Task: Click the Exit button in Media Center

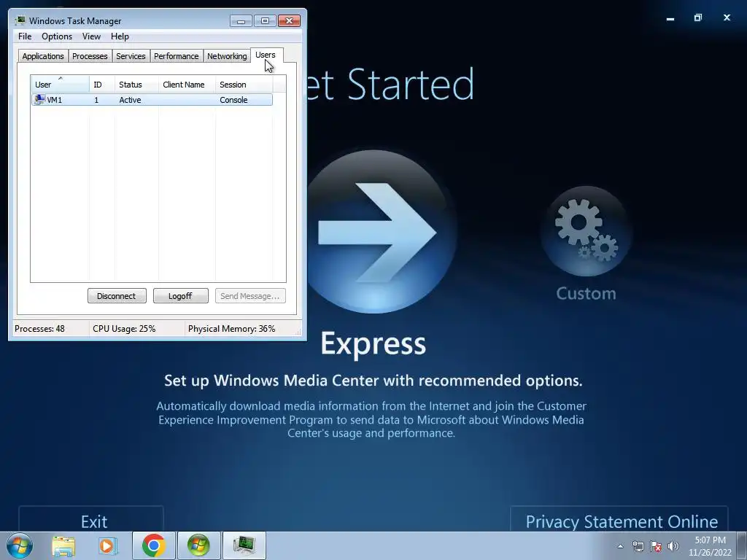Action: (x=91, y=520)
